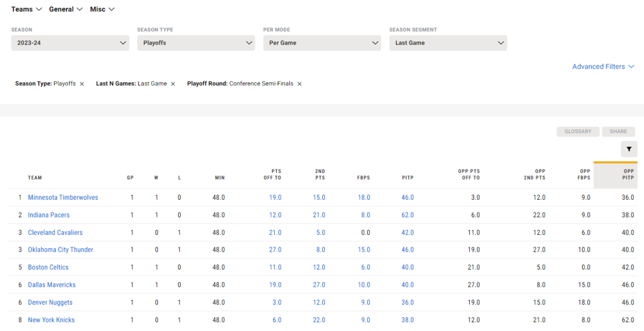Sort by MIN column header
The width and height of the screenshot is (644, 331).
coord(219,178)
